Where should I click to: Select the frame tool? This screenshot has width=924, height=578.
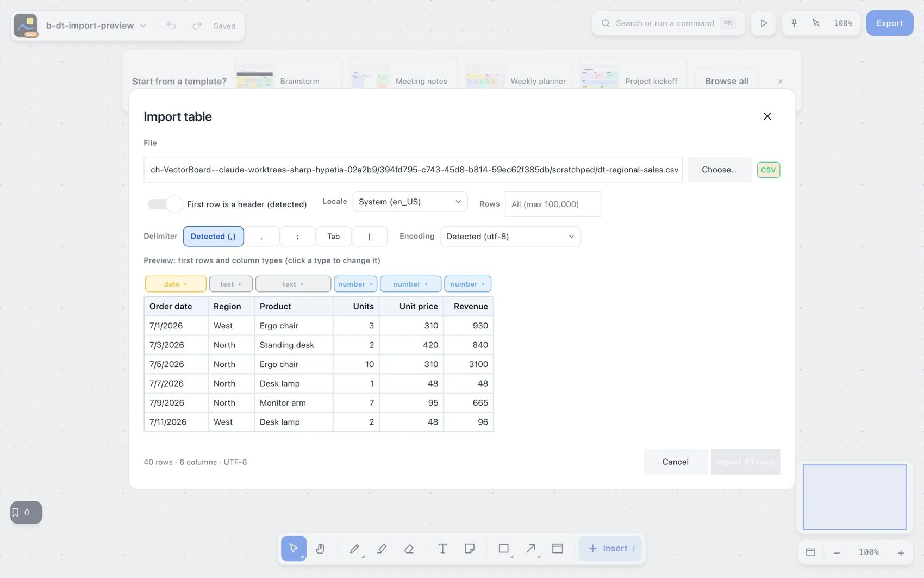tap(558, 548)
